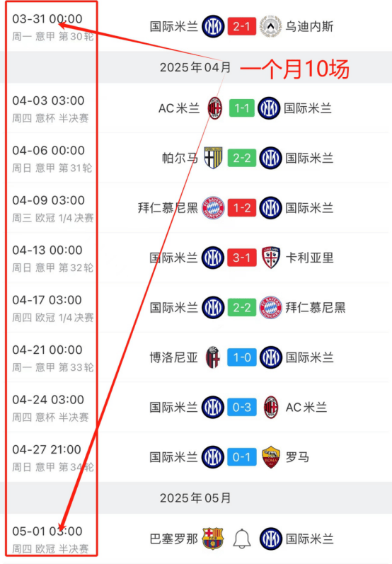The height and width of the screenshot is (564, 392).
Task: Open the 3-1 score against Cagliari
Action: tap(242, 258)
